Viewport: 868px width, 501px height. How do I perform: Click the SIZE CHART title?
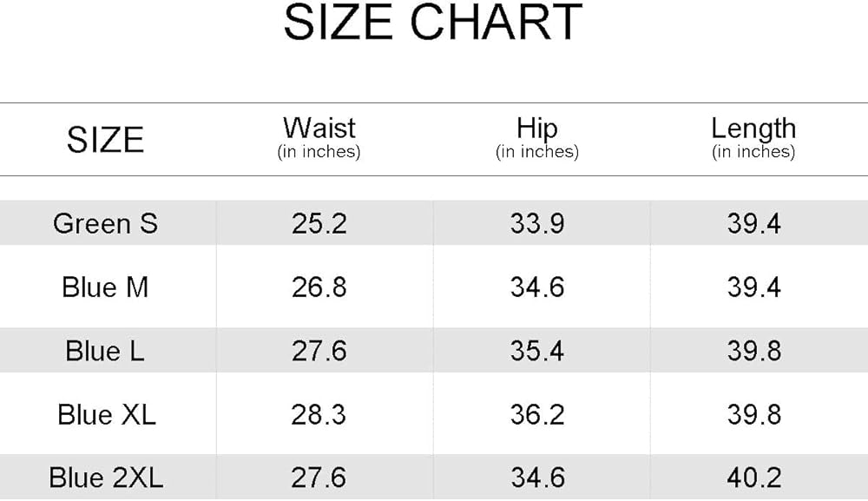[432, 23]
